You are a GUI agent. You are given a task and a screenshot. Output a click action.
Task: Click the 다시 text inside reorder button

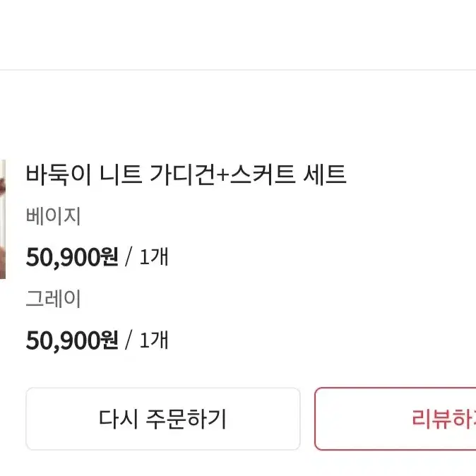pyautogui.click(x=119, y=419)
